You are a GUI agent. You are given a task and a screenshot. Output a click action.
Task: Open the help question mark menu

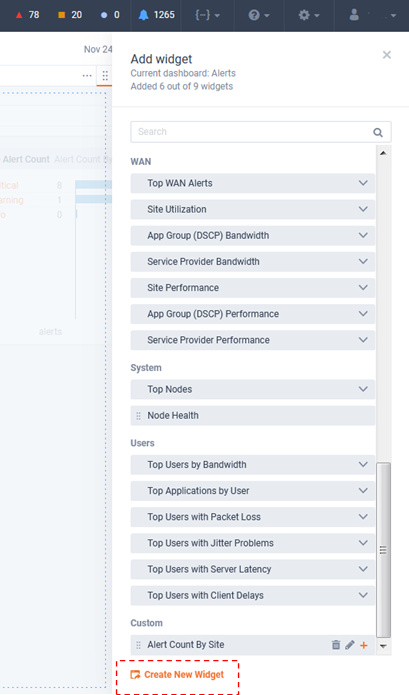259,15
